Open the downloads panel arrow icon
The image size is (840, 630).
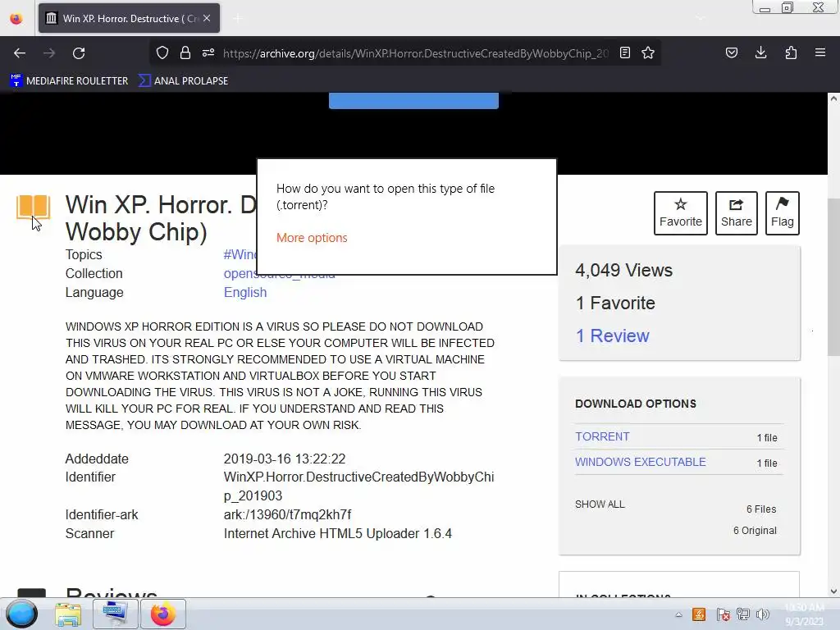point(760,52)
